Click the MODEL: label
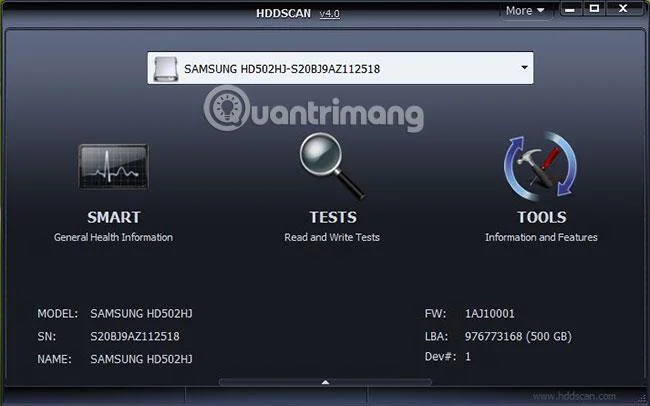650x406 pixels. tap(58, 314)
